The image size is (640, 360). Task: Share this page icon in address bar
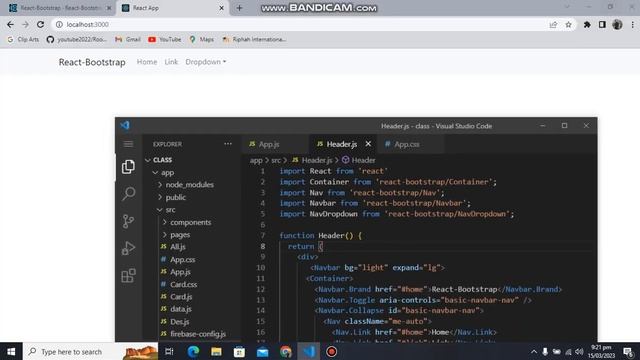click(x=553, y=24)
